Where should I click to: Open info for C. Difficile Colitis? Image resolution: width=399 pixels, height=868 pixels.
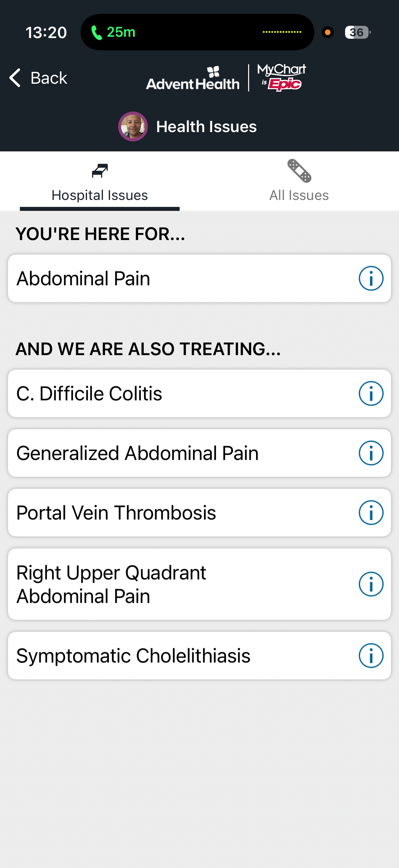pos(371,393)
